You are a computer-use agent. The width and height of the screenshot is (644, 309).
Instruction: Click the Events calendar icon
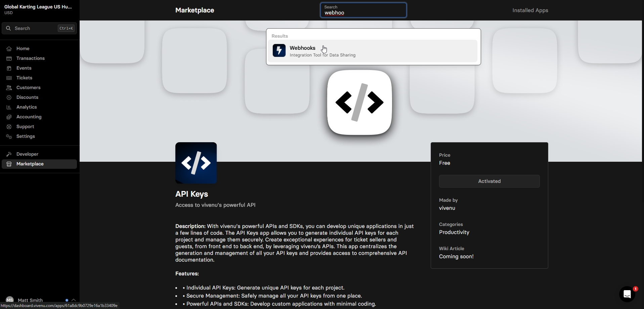[x=9, y=68]
